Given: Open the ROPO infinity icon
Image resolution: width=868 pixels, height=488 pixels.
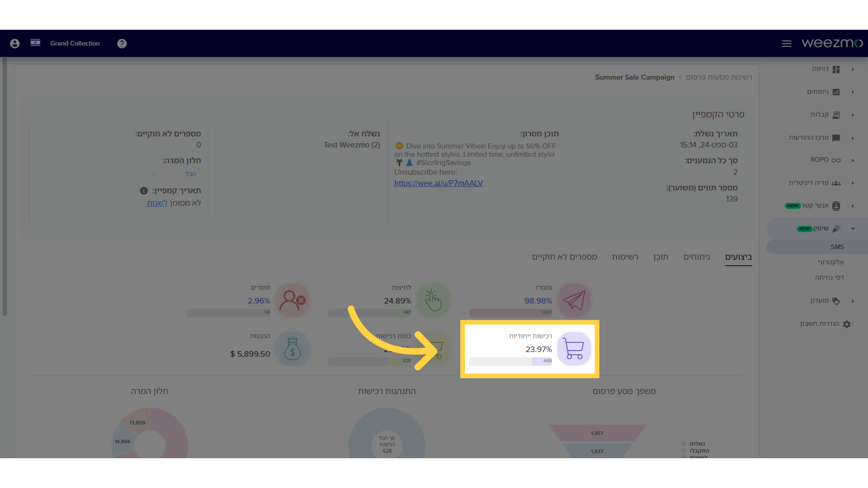Looking at the screenshot, I should point(836,160).
